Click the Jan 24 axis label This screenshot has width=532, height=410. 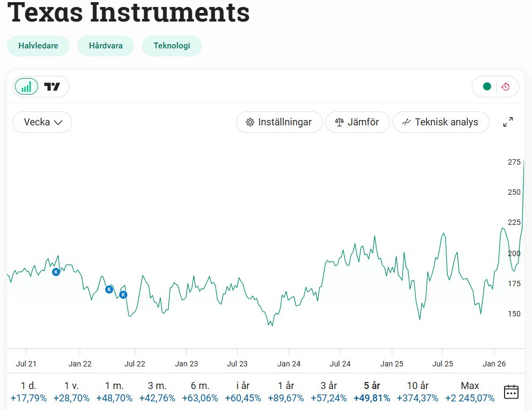[x=289, y=364]
